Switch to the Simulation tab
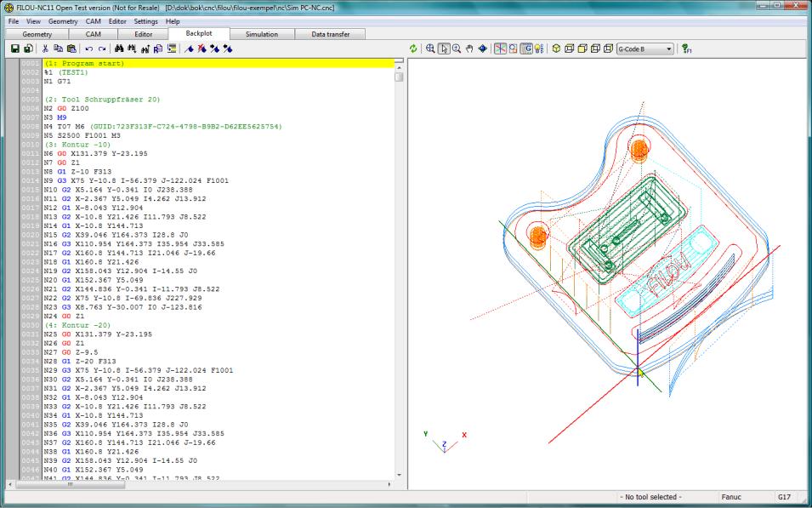 click(262, 34)
